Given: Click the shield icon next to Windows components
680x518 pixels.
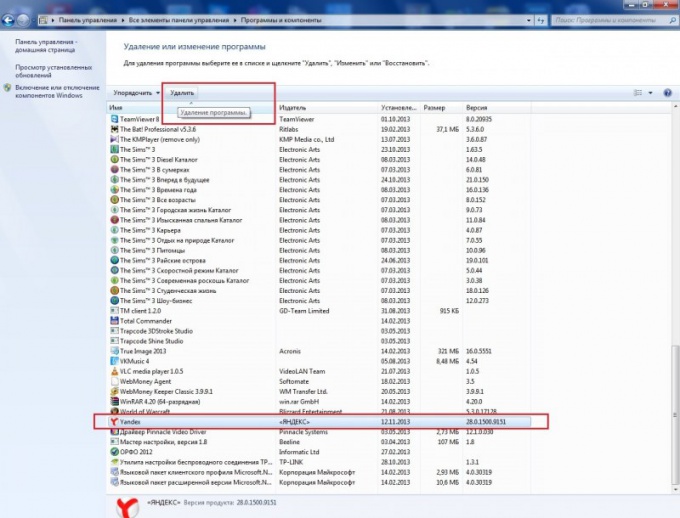Looking at the screenshot, I should point(7,88).
